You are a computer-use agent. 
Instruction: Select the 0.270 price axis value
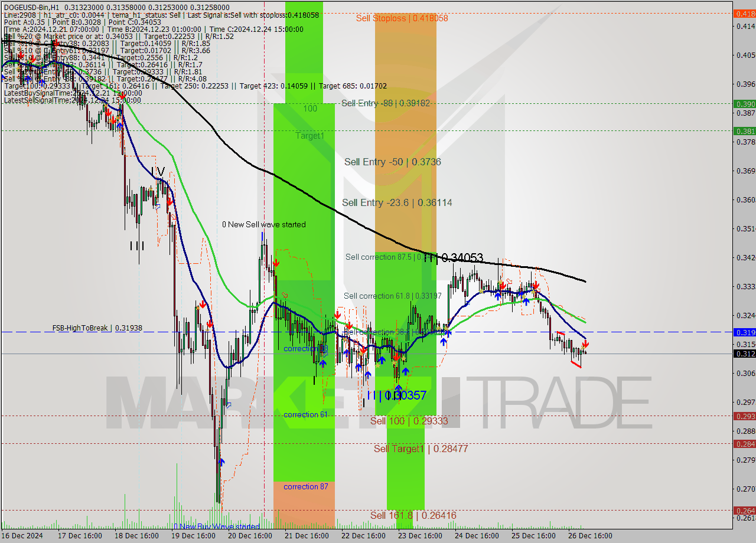click(746, 489)
